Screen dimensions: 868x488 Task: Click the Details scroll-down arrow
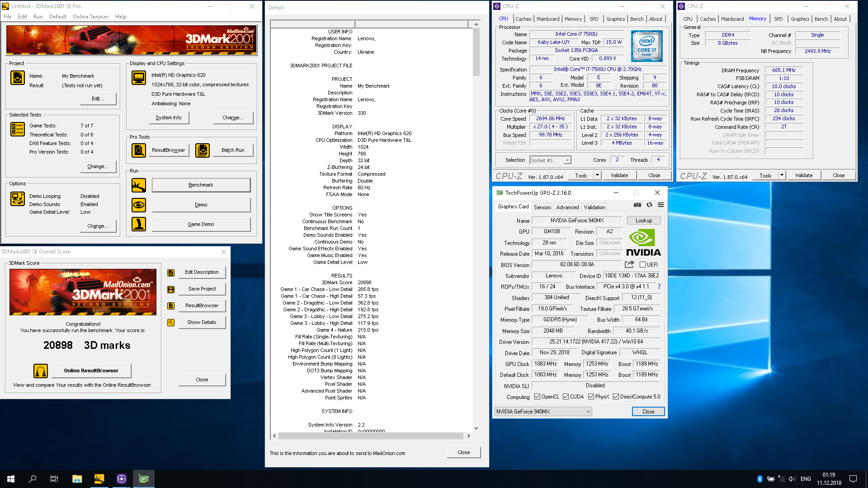476,428
